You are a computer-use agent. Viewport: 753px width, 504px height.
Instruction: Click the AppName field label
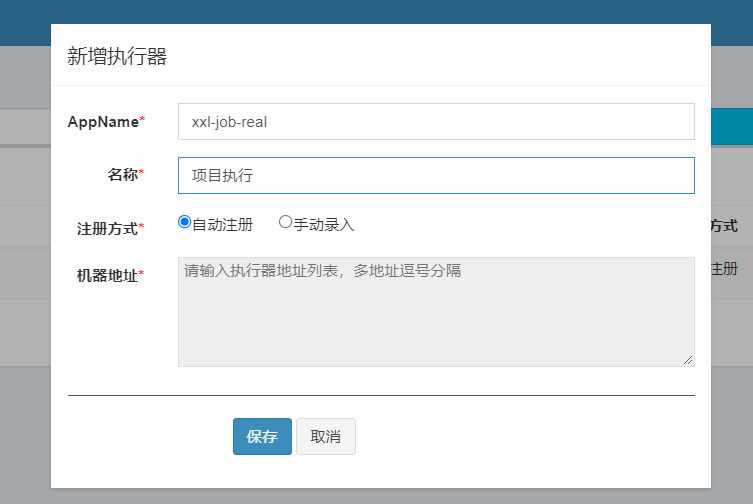click(103, 122)
